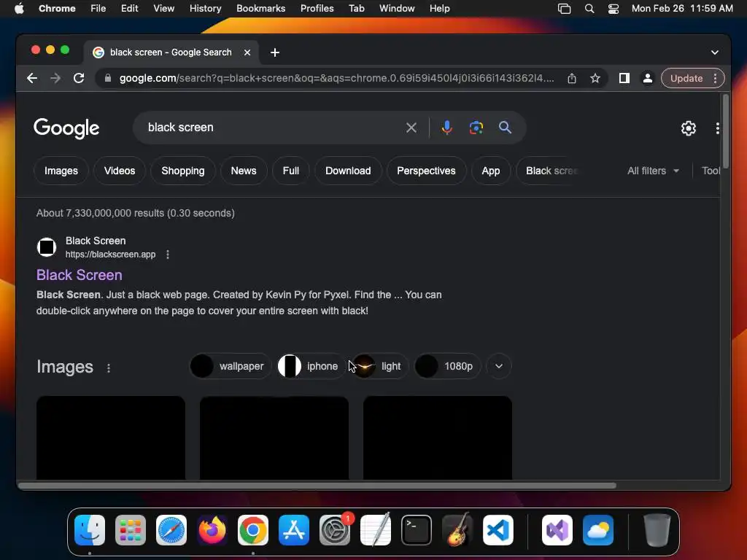Switch to Shopping results
This screenshot has height=560, width=747.
coord(183,171)
